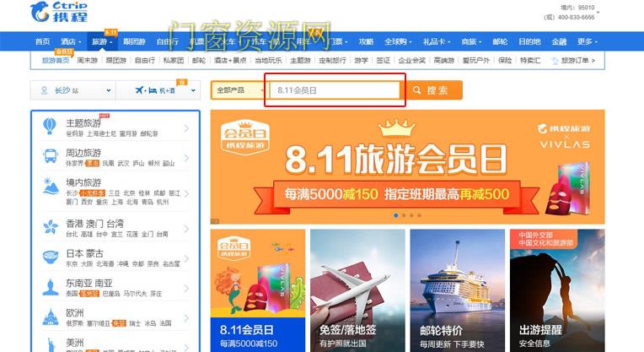Expand the 境内旅游 row chevron
The image size is (644, 352).
(186, 193)
